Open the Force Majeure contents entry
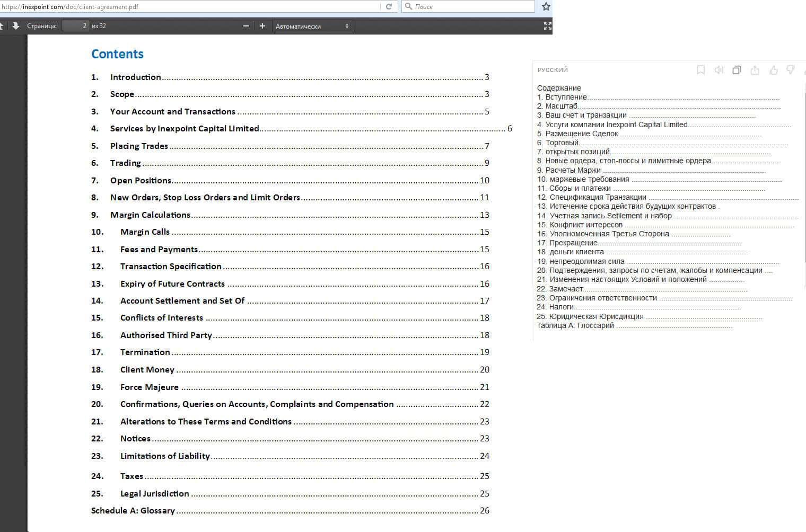 click(149, 387)
